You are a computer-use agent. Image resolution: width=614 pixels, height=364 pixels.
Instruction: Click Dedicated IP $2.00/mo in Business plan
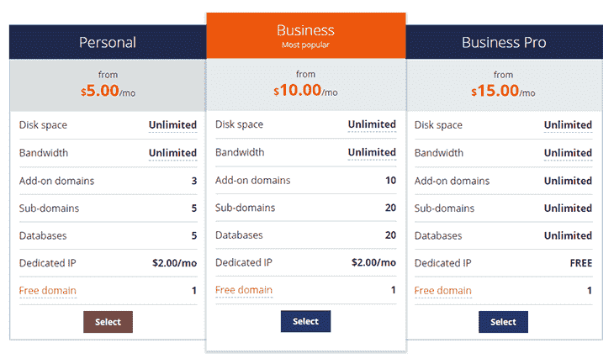pos(373,262)
